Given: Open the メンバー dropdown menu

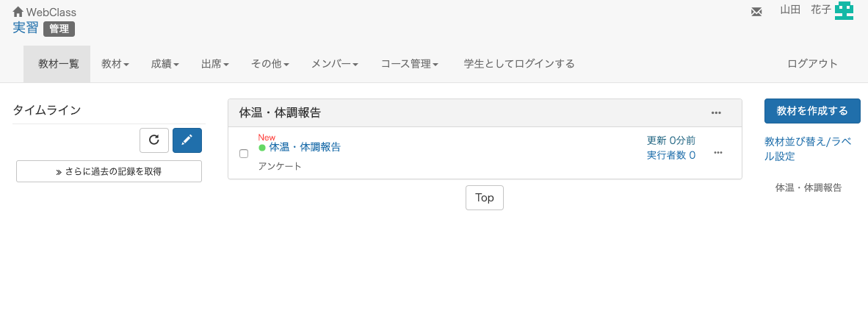Looking at the screenshot, I should (335, 64).
